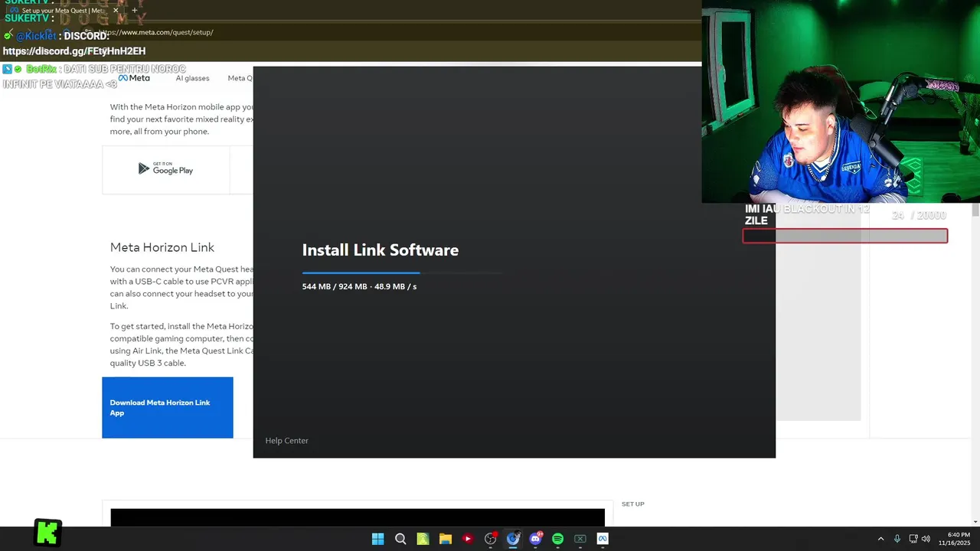Open network settings from tray icon
This screenshot has height=551, width=980.
point(913,539)
